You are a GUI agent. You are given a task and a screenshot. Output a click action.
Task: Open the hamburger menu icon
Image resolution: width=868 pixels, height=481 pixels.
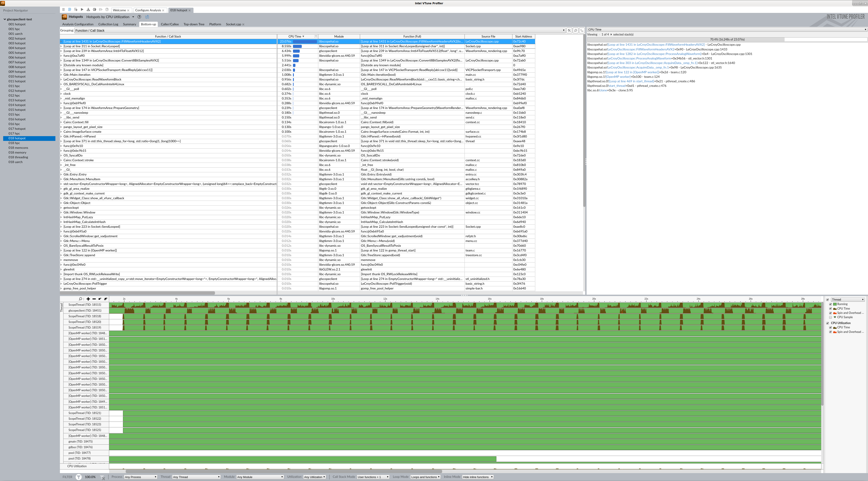63,10
